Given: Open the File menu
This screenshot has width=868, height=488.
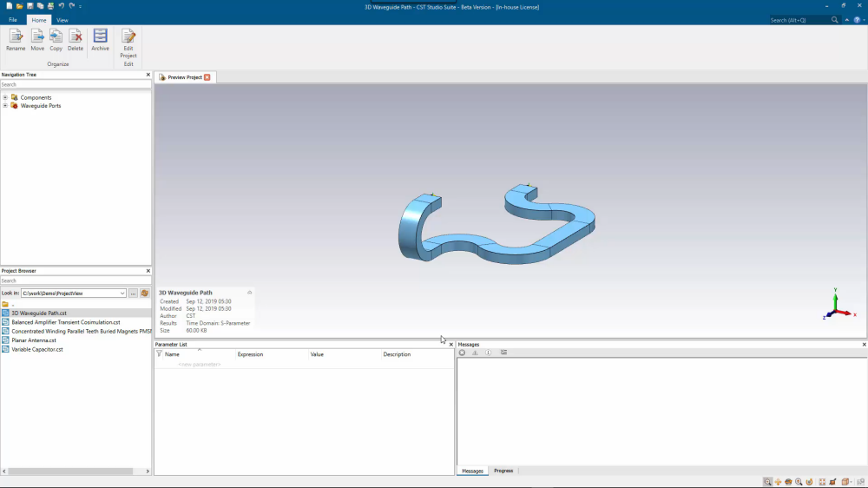Looking at the screenshot, I should (x=13, y=20).
